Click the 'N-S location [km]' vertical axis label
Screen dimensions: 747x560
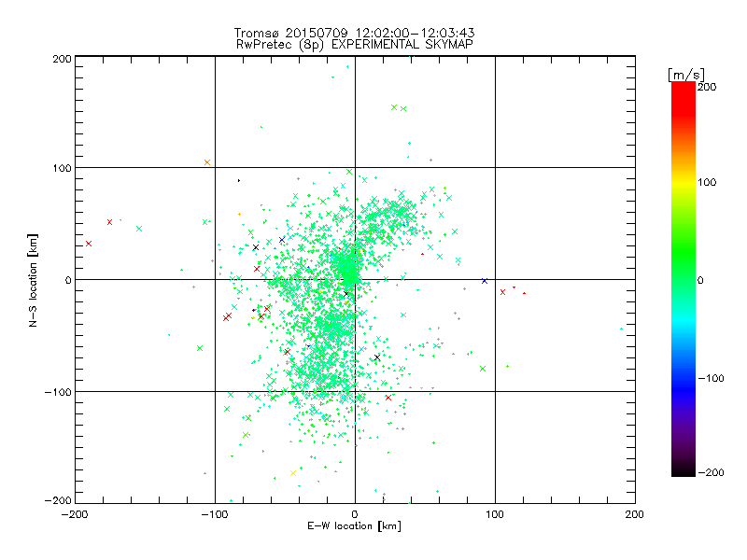(x=33, y=280)
